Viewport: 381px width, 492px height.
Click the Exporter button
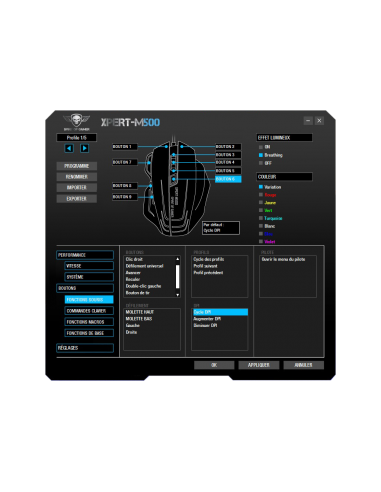[x=77, y=199]
